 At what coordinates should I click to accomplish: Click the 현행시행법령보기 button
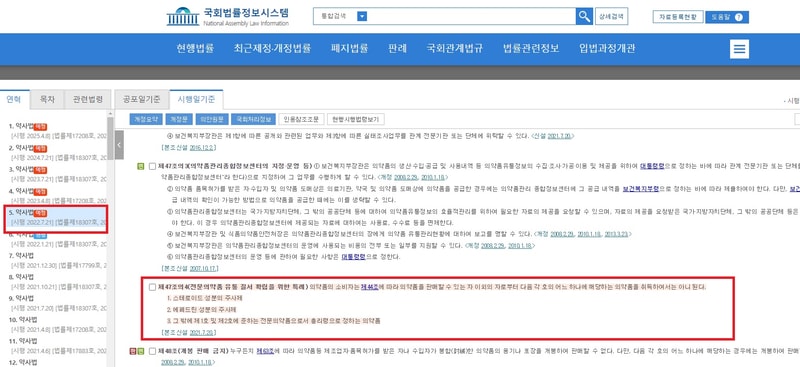point(356,119)
